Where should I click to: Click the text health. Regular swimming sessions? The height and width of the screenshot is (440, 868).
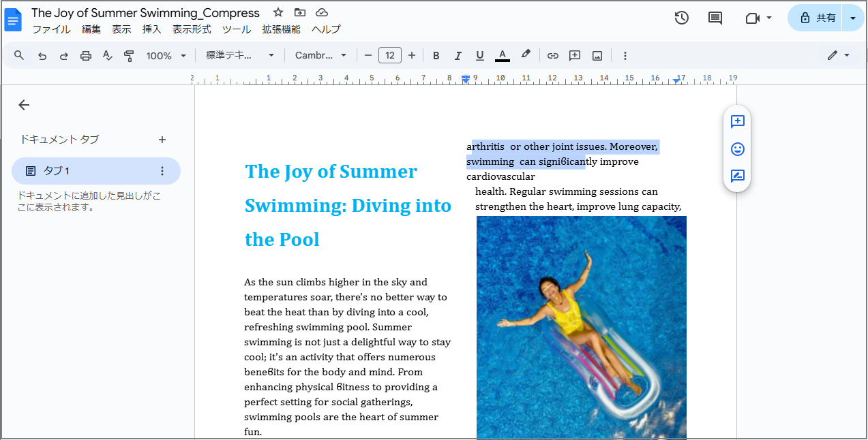(x=566, y=191)
